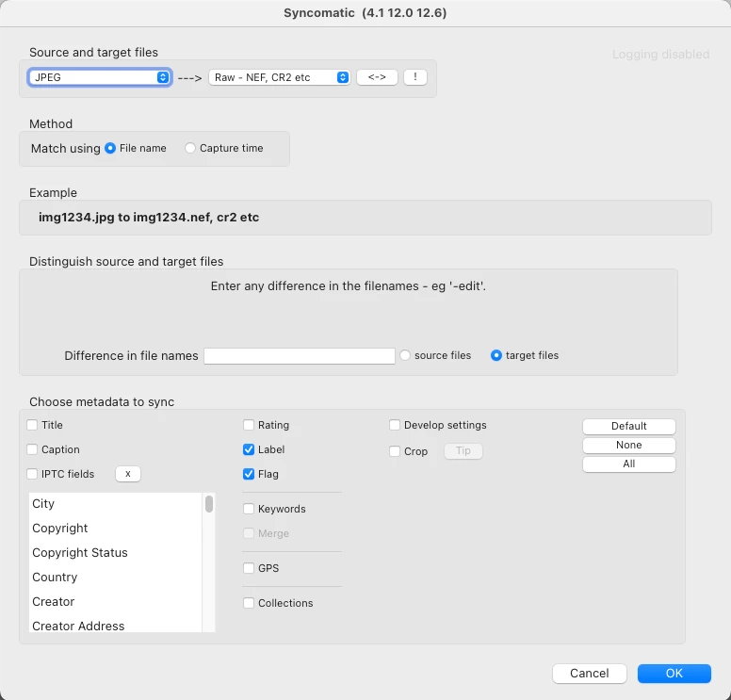Click the All metadata button
The image size is (731, 700).
[628, 464]
